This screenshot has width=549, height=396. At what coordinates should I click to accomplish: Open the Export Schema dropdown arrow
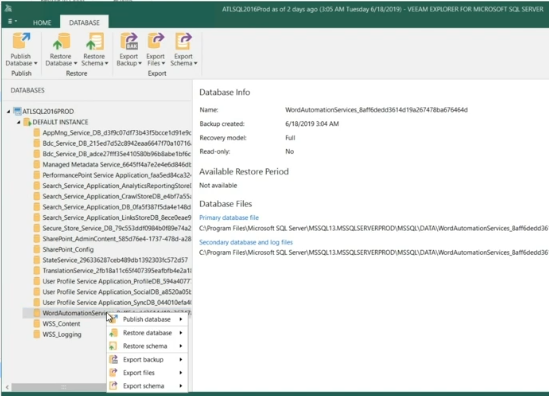click(196, 63)
